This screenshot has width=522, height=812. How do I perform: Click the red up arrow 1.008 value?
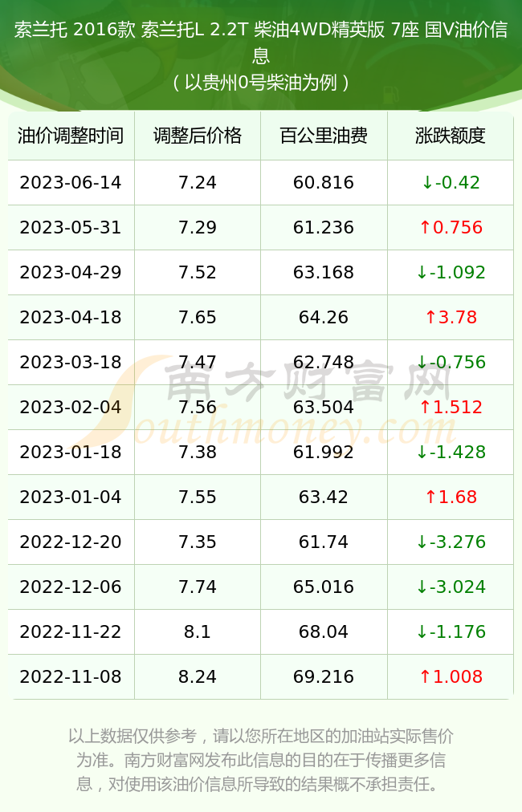[x=451, y=677]
